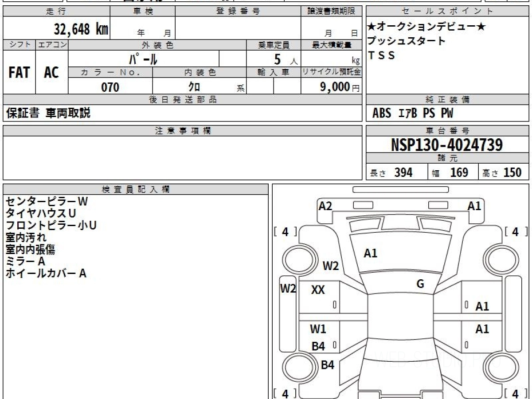Click the 登録番号 column header
The height and width of the screenshot is (399, 532).
point(238,12)
